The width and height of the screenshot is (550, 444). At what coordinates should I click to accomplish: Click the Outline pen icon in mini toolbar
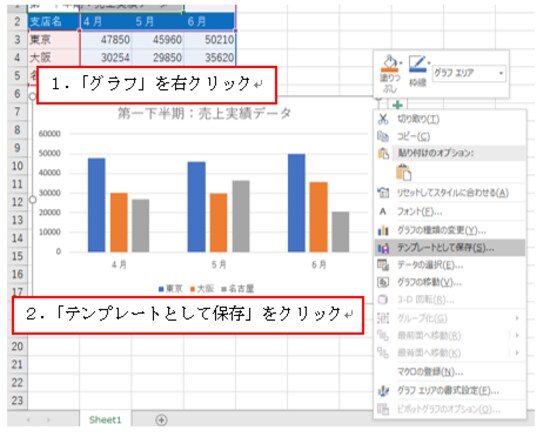point(417,64)
